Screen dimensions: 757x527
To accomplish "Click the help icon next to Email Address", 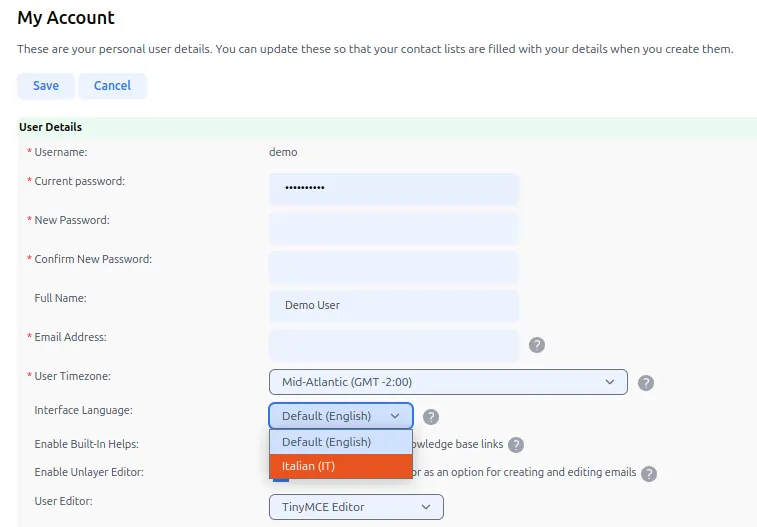I will pyautogui.click(x=537, y=345).
